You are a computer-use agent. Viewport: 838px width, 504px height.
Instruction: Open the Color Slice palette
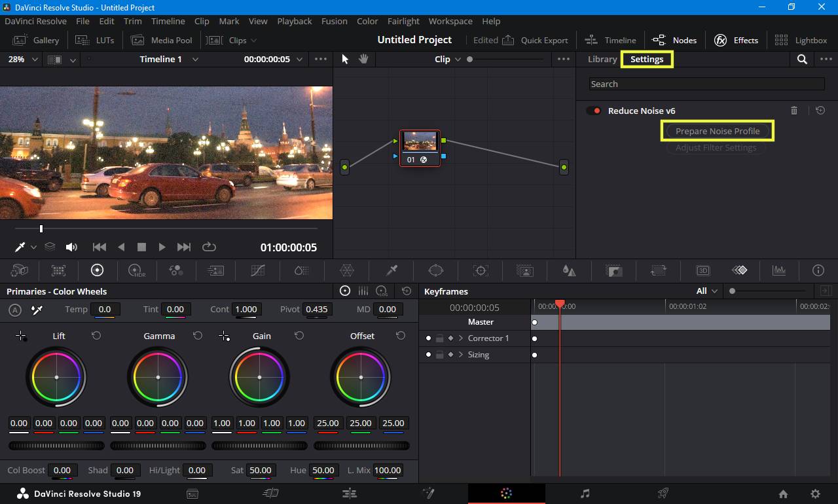301,270
